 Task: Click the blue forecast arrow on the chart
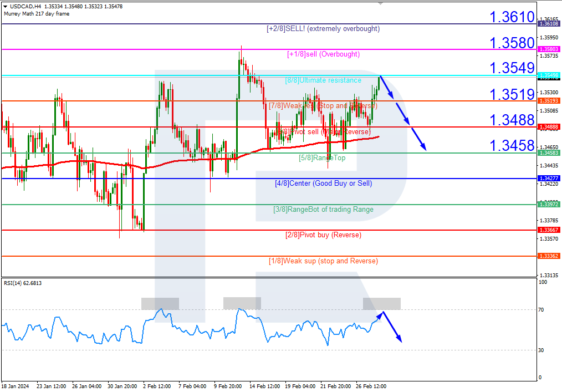point(400,116)
